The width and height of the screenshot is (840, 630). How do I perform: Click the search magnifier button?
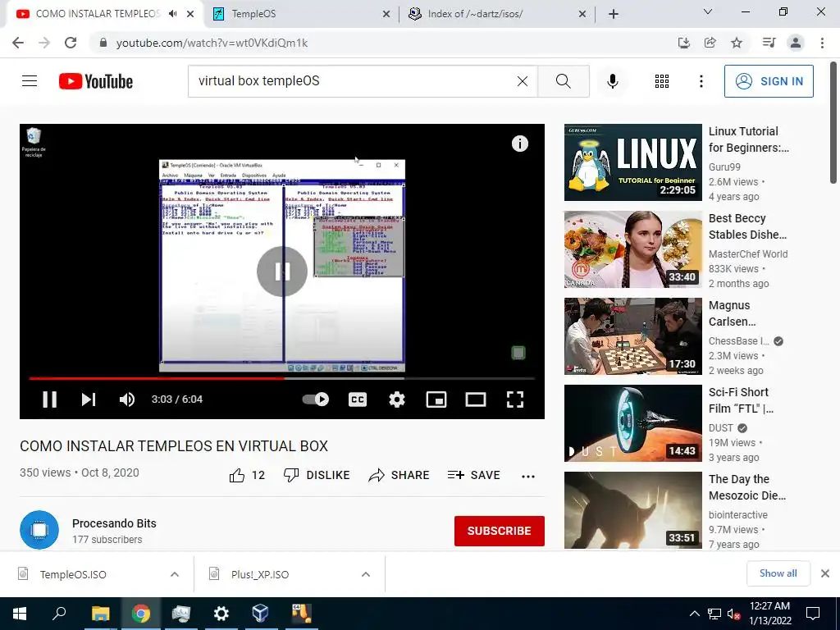tap(563, 81)
